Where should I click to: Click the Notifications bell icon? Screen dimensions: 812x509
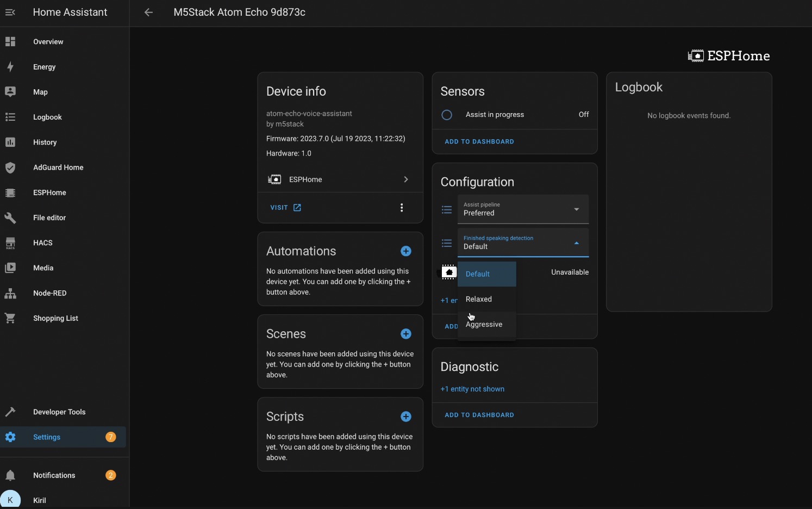[10, 475]
